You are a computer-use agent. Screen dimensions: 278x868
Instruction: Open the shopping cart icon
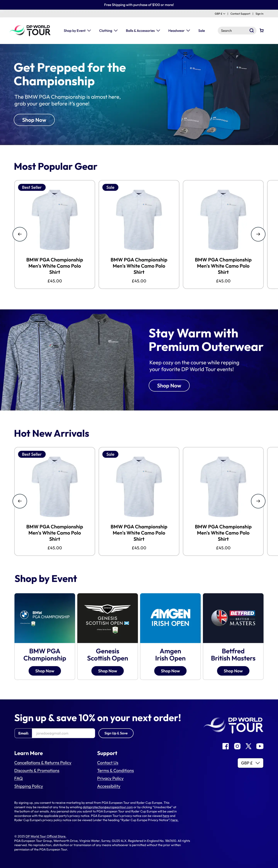pos(261,31)
